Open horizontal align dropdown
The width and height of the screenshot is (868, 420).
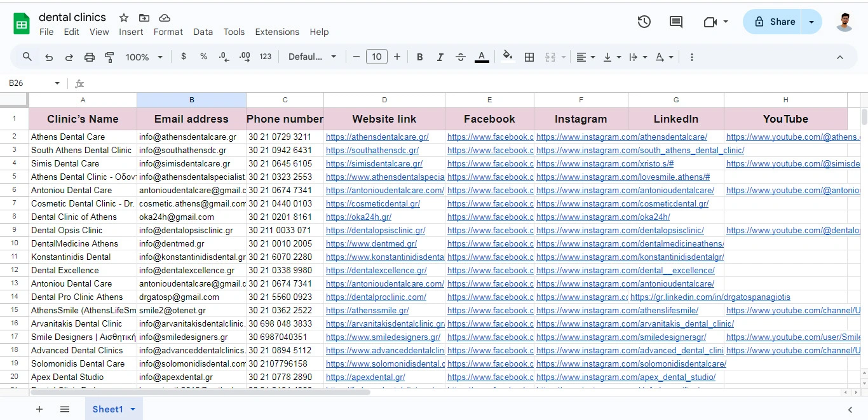pos(586,57)
